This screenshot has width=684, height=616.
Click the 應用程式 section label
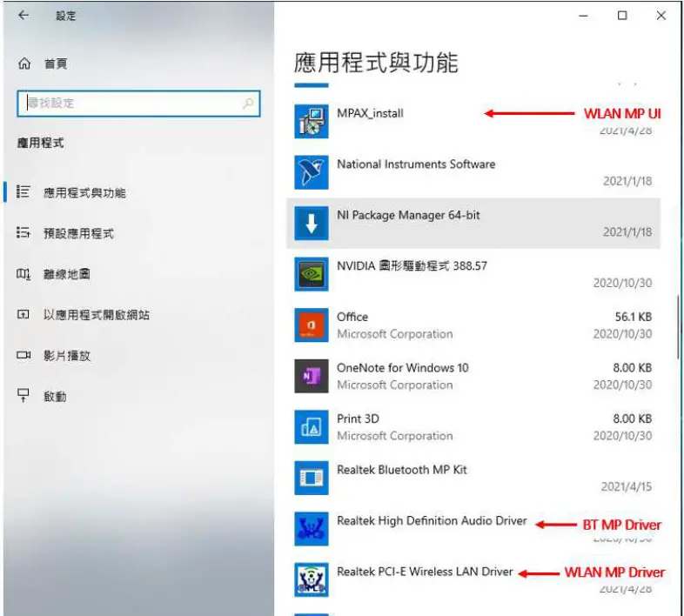point(40,143)
